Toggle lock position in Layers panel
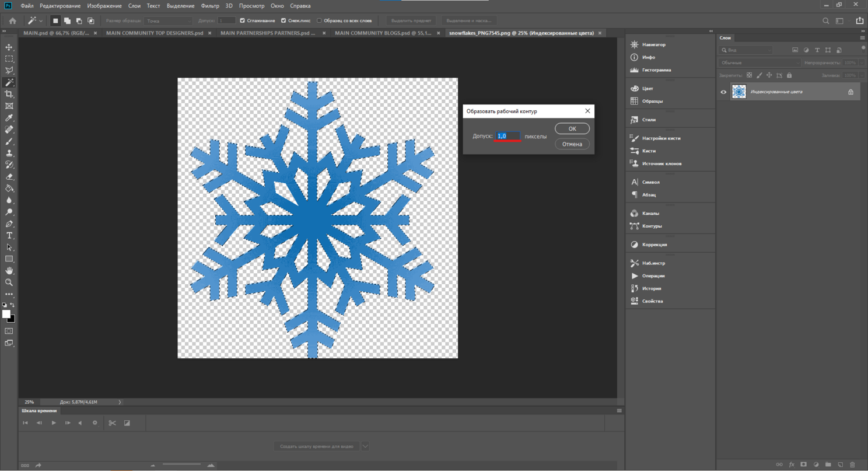The image size is (868, 471). tap(769, 75)
